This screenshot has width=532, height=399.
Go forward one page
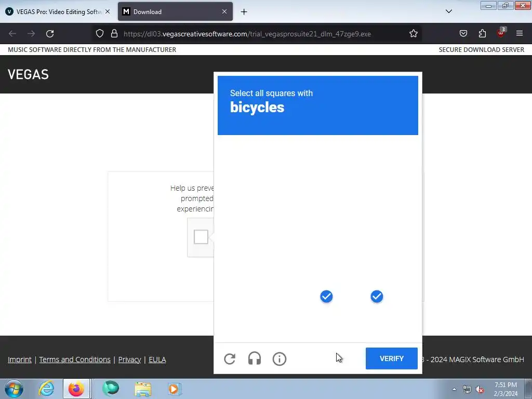pos(31,34)
